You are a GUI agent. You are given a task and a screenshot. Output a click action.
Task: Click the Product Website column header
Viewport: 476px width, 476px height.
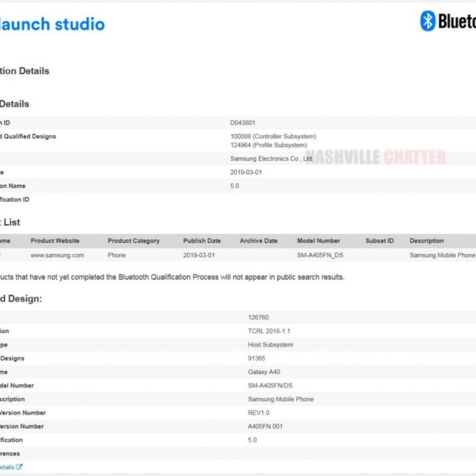point(55,241)
